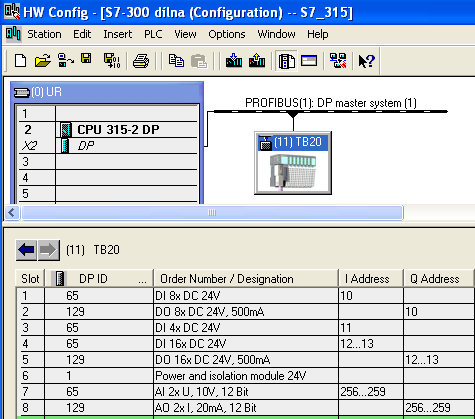Select AI 2x U, 10V, 12 Bit row
The image size is (475, 419).
coord(246,392)
